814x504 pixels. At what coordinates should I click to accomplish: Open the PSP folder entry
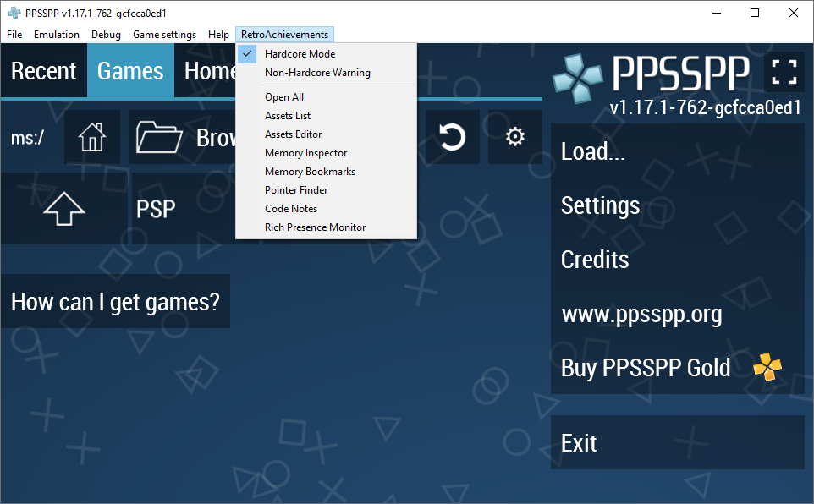click(x=157, y=208)
